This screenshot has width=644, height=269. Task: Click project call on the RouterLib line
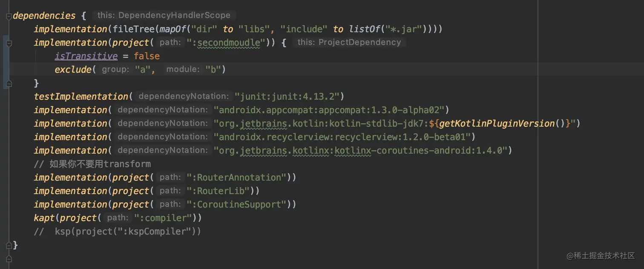click(x=131, y=191)
